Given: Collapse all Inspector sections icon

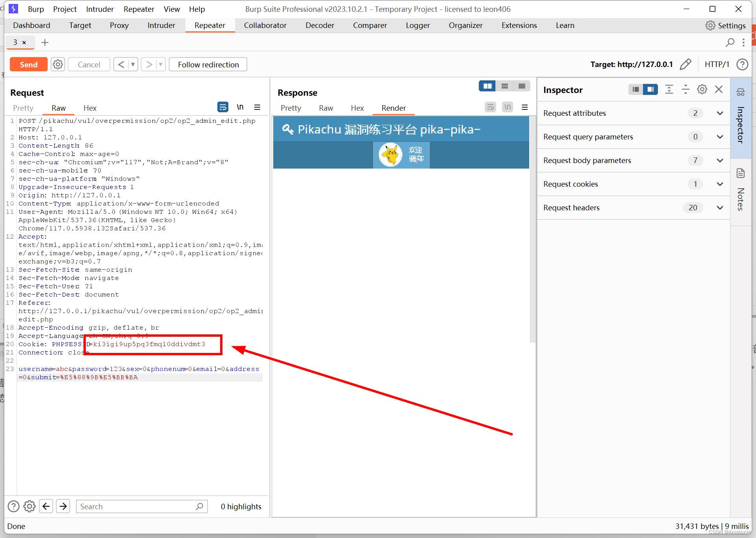Looking at the screenshot, I should click(x=686, y=89).
